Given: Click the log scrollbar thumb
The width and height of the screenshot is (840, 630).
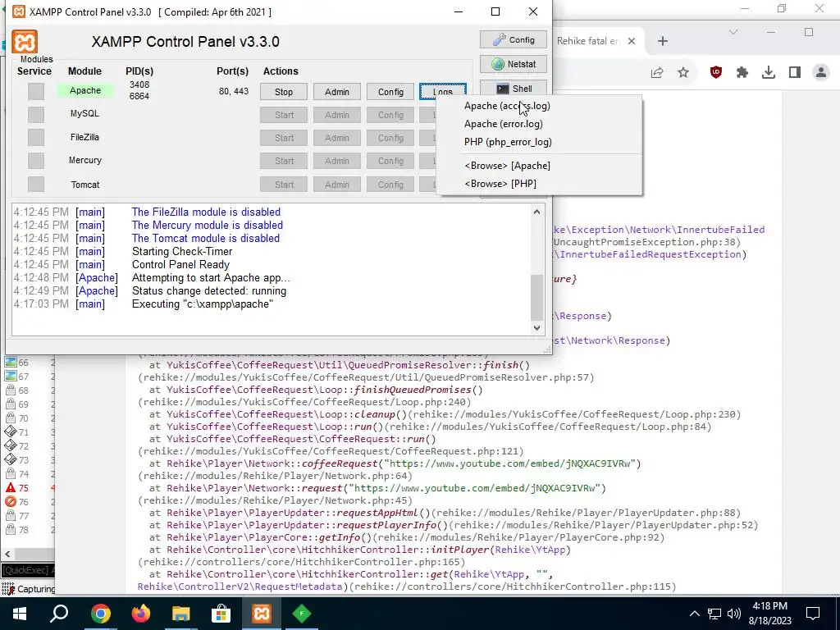Looking at the screenshot, I should coord(536,297).
